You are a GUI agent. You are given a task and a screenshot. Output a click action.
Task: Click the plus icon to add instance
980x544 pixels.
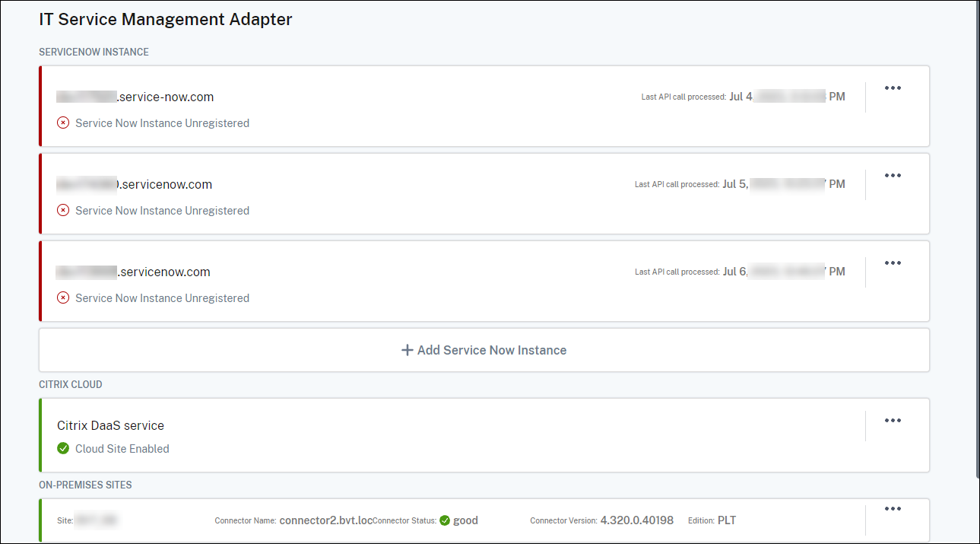[408, 350]
